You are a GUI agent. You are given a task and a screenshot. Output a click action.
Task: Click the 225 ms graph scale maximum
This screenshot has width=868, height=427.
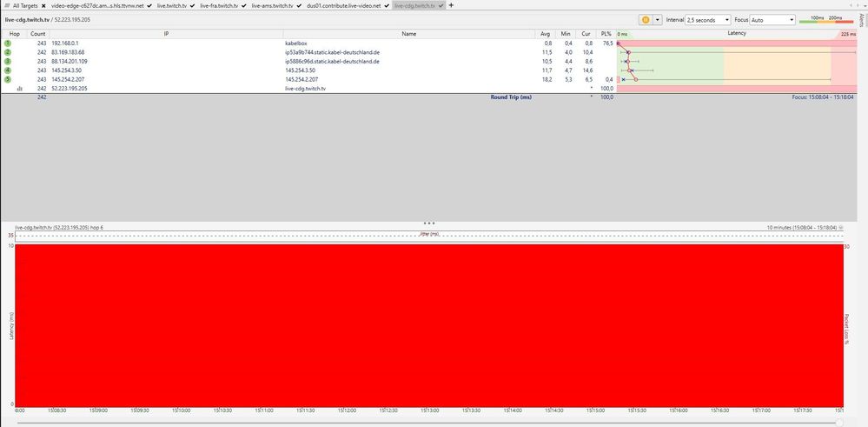coord(847,34)
